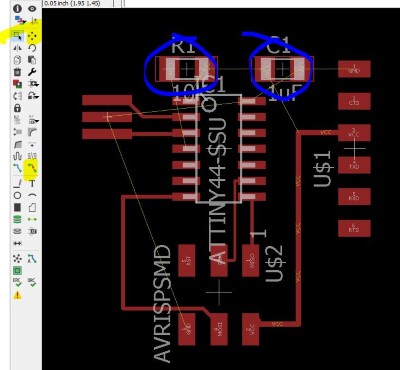Select the Line drawing tool
Screen dimensions: 400x370
(17, 183)
